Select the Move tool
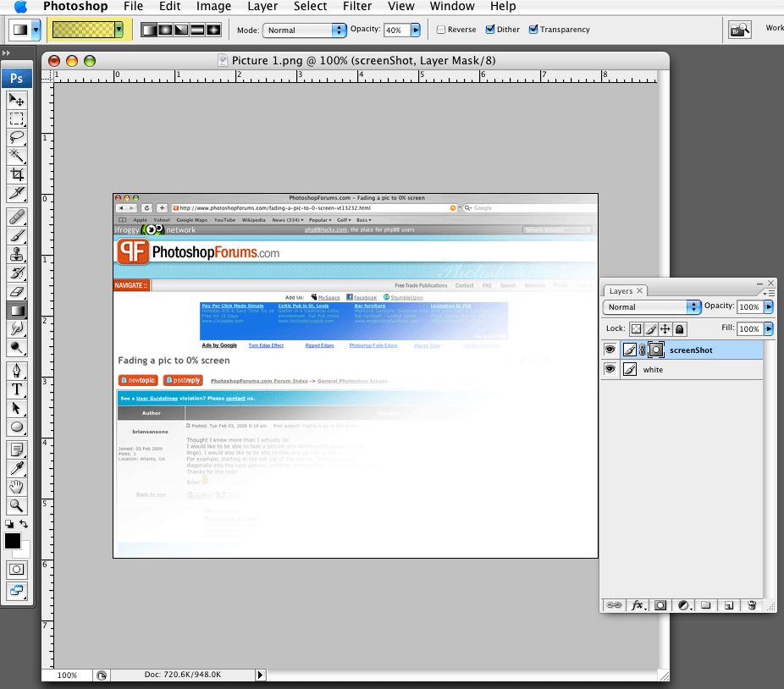Screen dimensions: 784x689 point(17,100)
